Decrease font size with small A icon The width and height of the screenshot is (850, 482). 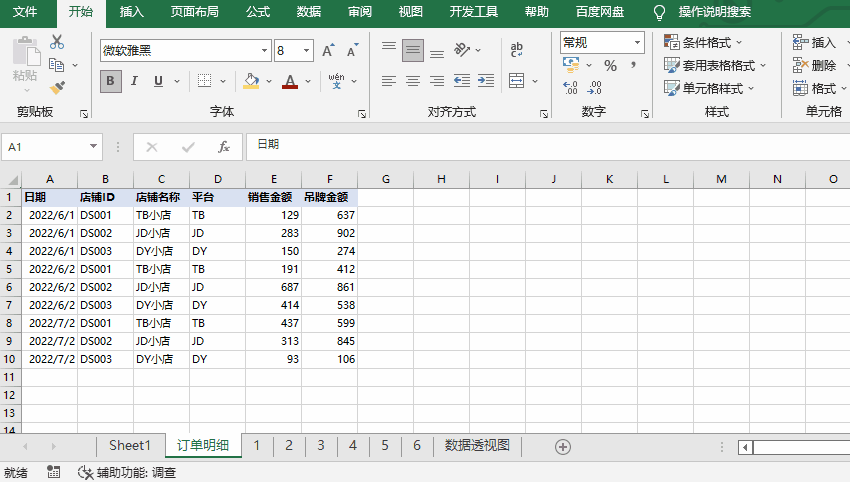pos(352,50)
